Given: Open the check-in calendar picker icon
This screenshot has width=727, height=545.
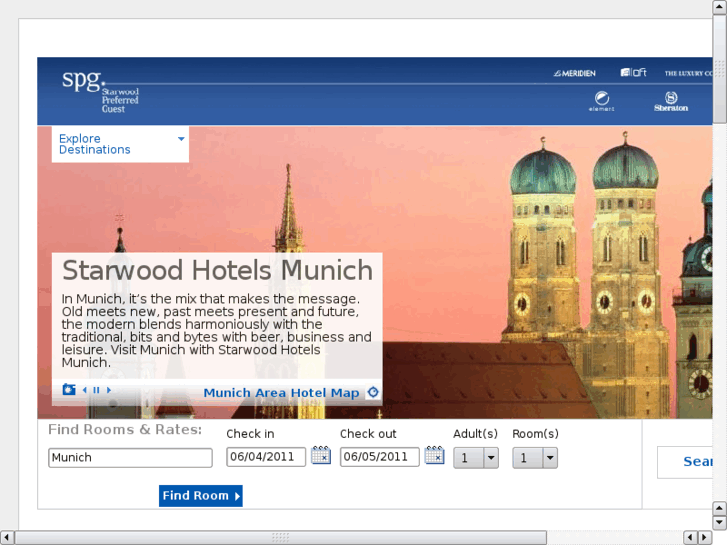Looking at the screenshot, I should click(320, 456).
